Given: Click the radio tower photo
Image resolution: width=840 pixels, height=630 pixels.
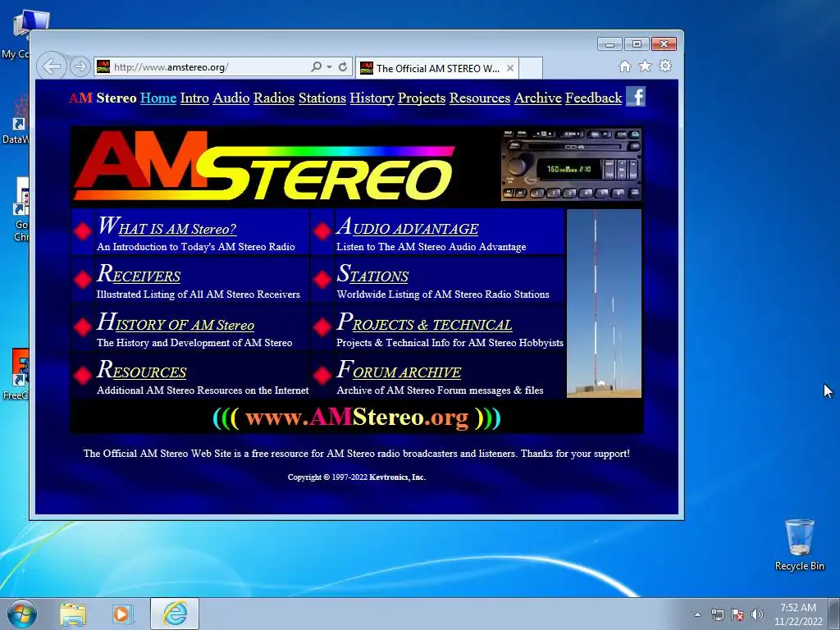Looking at the screenshot, I should click(x=605, y=304).
